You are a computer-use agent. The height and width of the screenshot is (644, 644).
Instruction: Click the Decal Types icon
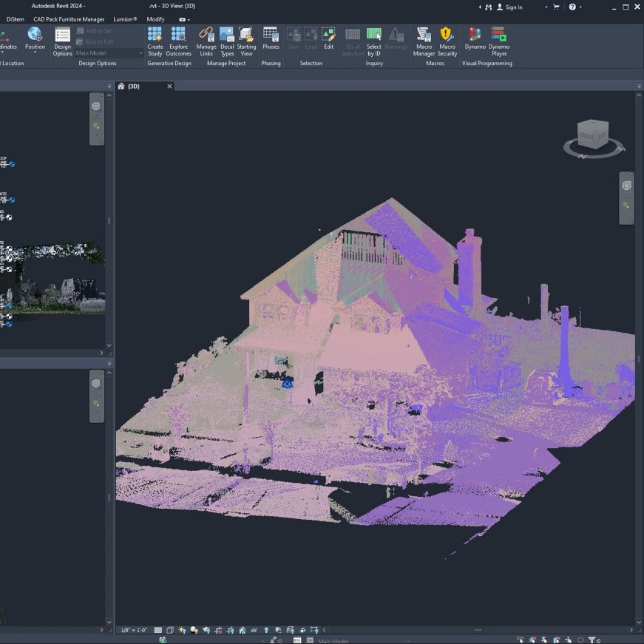coord(227,41)
